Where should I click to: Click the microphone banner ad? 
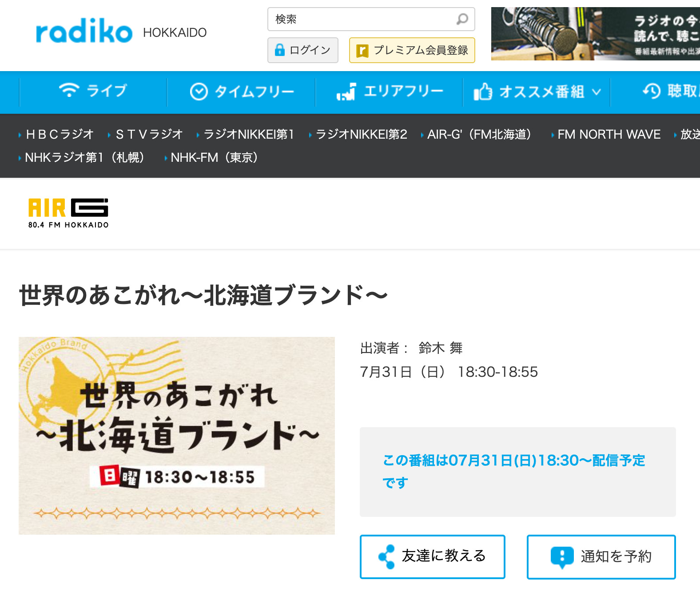(596, 34)
